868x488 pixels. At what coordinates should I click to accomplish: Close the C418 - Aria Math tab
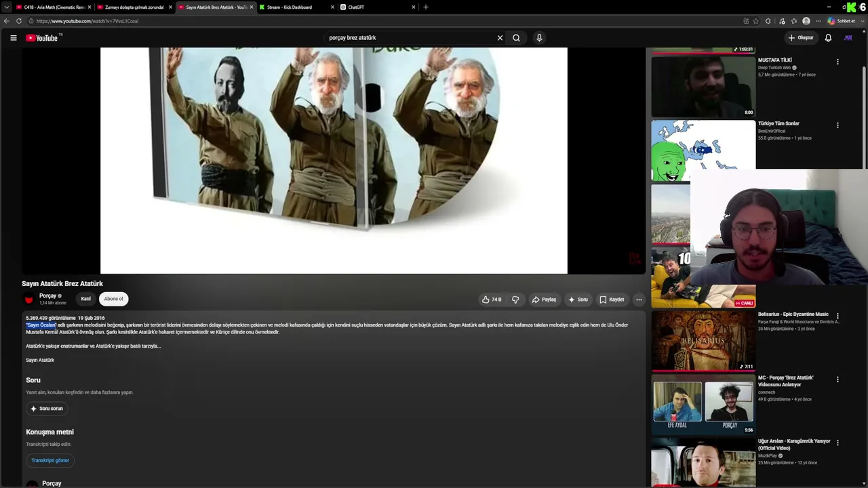tap(90, 7)
